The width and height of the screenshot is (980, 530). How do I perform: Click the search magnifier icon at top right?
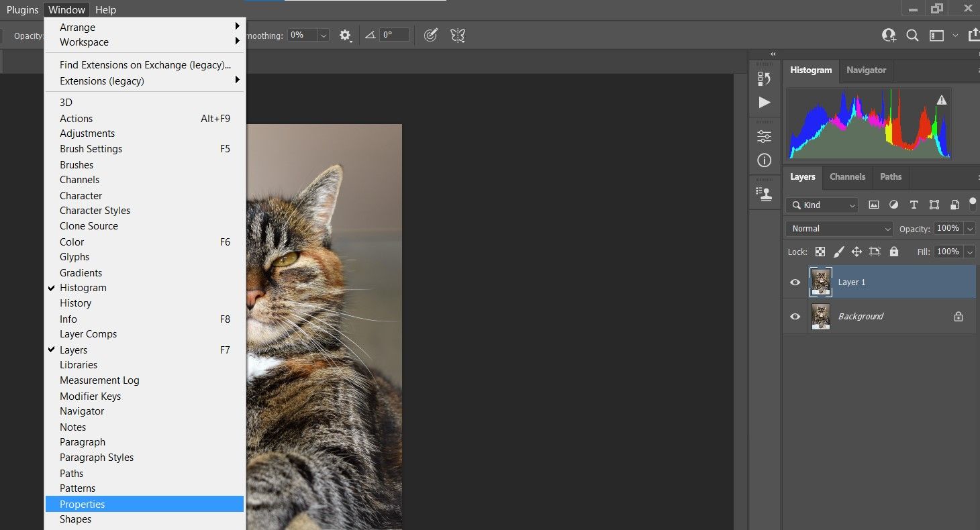(x=912, y=36)
